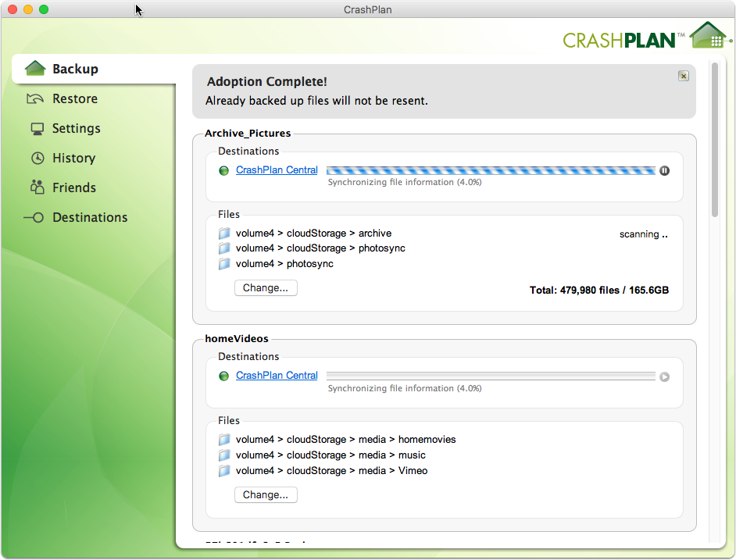The image size is (736, 560).
Task: Zoom the CrashPlan window with green button
Action: tap(44, 9)
